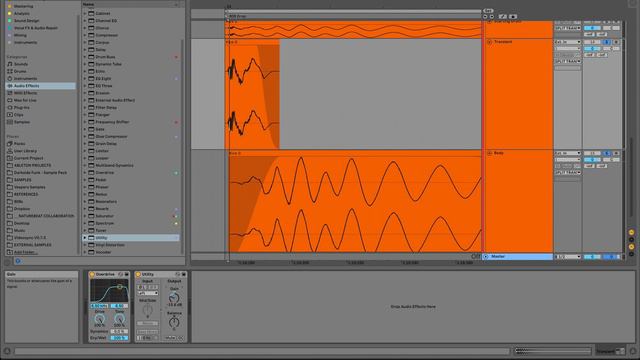Arm the Body track for recording
This screenshot has height=360, width=640.
(x=616, y=153)
